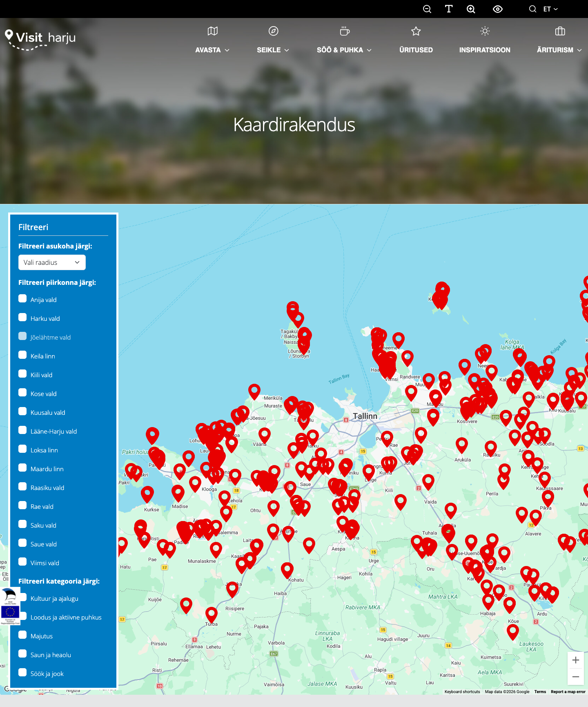The width and height of the screenshot is (588, 707).
Task: Click the map pin at Aruküla
Action: pyautogui.click(x=462, y=445)
